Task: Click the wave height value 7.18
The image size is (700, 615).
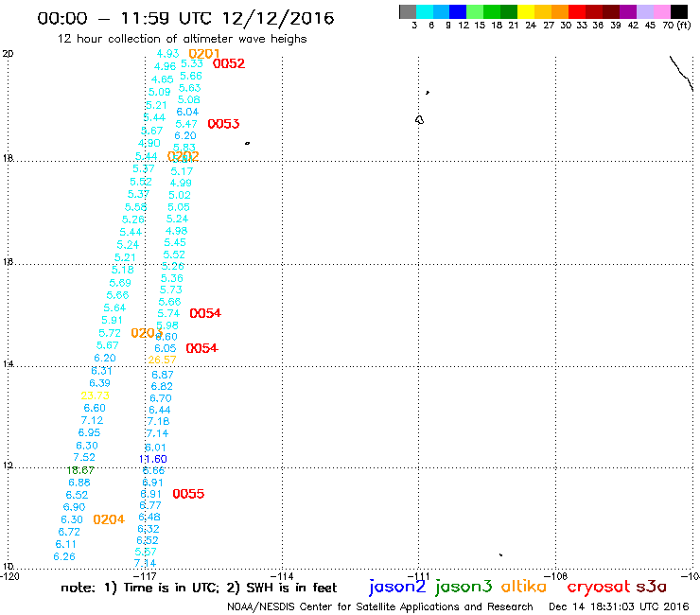Action: (158, 421)
